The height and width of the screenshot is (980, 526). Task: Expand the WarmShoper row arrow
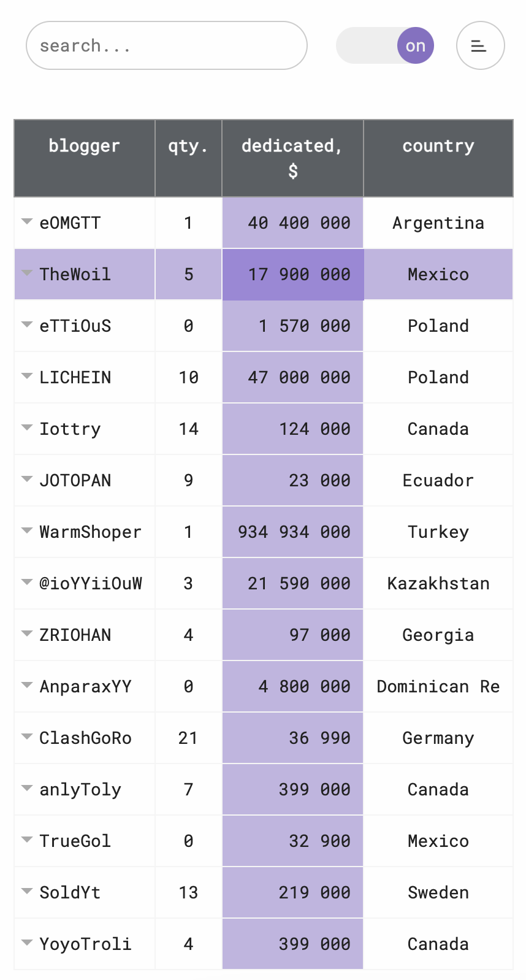[26, 530]
